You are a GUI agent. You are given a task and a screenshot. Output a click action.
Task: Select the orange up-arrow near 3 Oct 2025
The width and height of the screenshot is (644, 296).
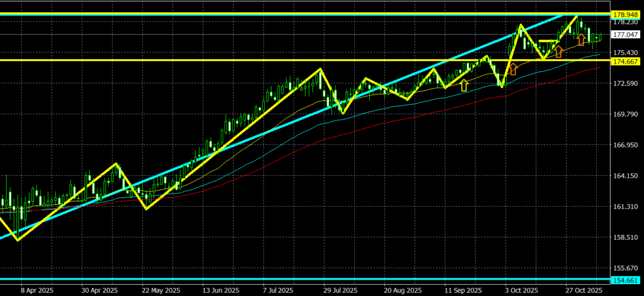tap(513, 69)
